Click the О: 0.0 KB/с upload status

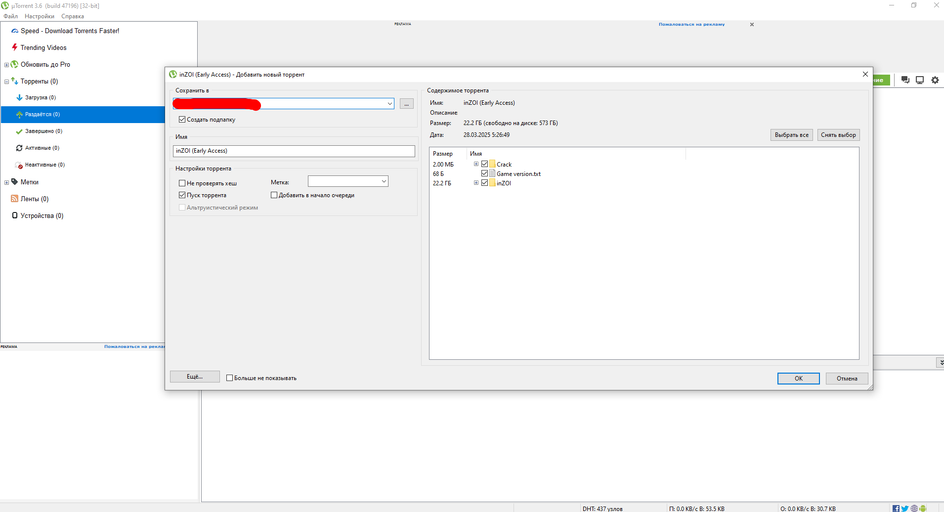pos(808,509)
